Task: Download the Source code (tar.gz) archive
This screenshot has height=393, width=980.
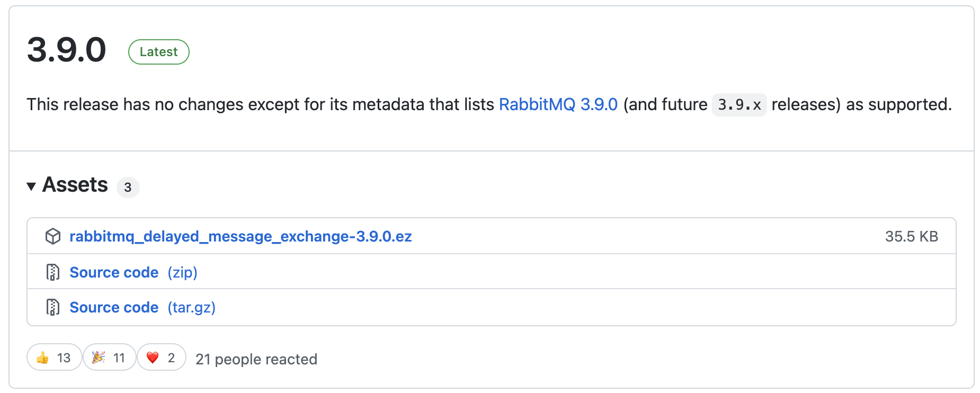Action: (142, 307)
